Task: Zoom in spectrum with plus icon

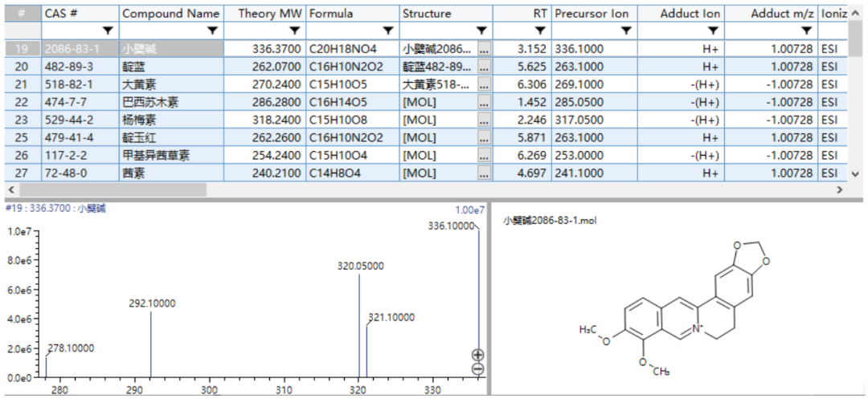Action: [477, 355]
